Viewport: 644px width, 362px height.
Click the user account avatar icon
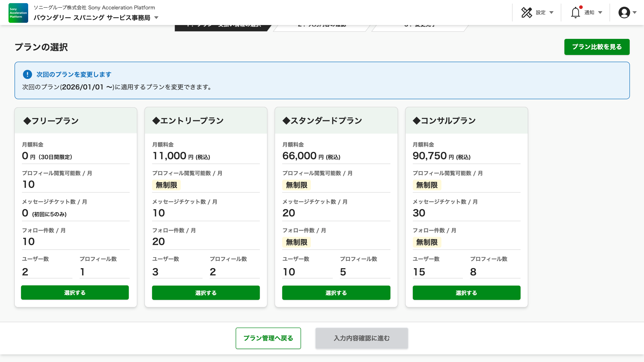624,13
